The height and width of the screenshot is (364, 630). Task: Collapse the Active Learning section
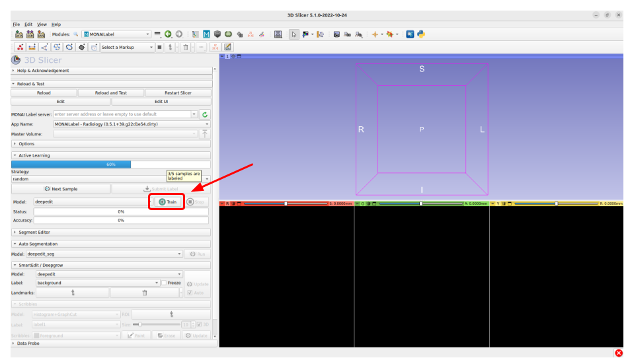click(111, 155)
